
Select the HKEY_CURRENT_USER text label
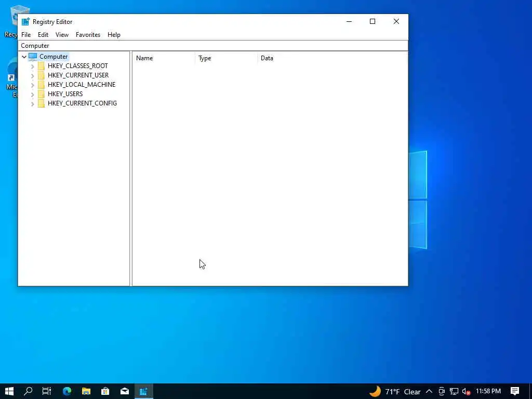78,75
